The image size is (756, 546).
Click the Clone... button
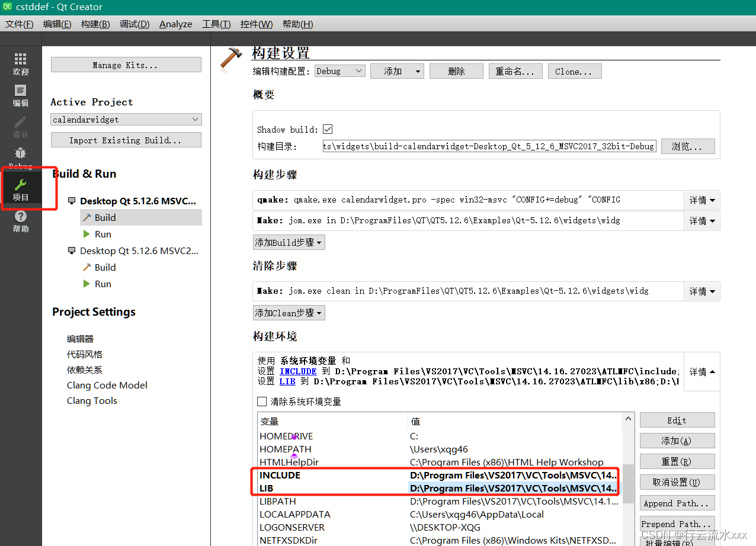[x=575, y=71]
